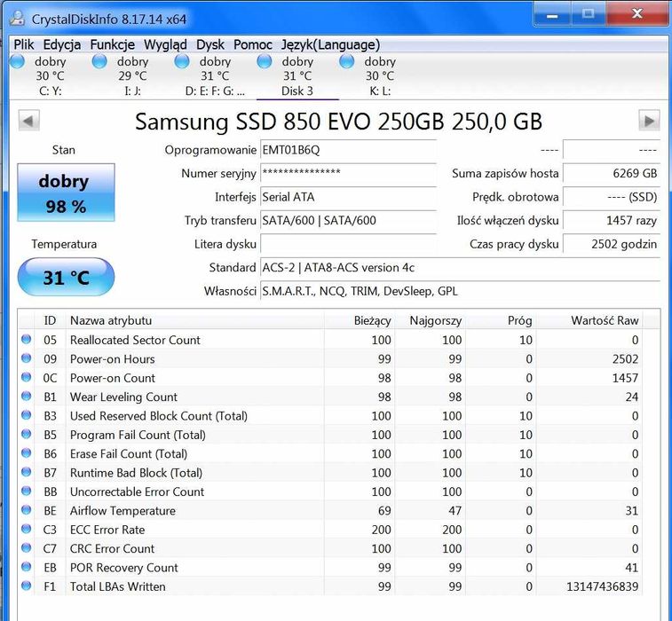Select the ECC Error Rate row
Image resolution: width=672 pixels, height=621 pixels.
pos(330,530)
